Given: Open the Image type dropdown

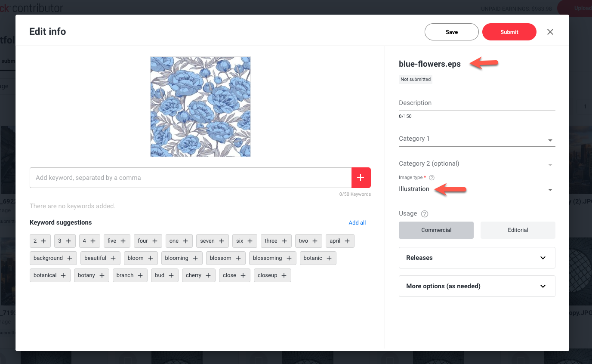Looking at the screenshot, I should coord(477,189).
